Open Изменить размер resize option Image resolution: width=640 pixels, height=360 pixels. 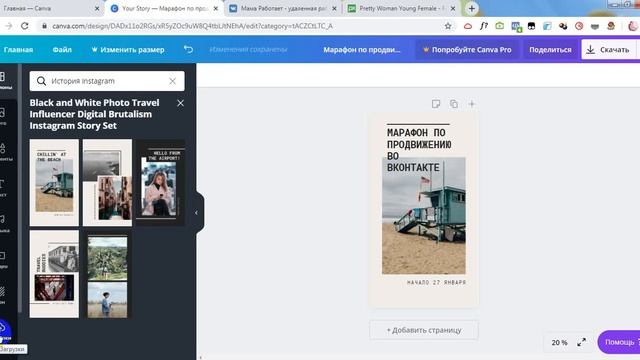point(128,49)
